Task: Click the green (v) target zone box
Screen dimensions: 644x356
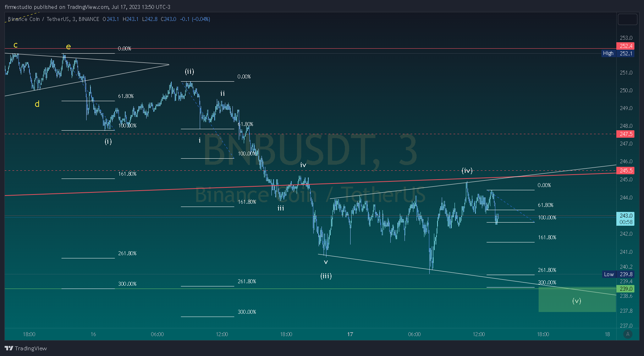Action: tap(577, 300)
